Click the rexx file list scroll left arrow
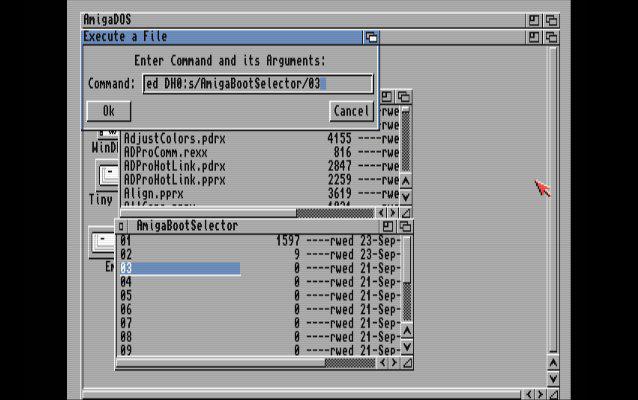Screen dimensions: 638x400 [381, 213]
